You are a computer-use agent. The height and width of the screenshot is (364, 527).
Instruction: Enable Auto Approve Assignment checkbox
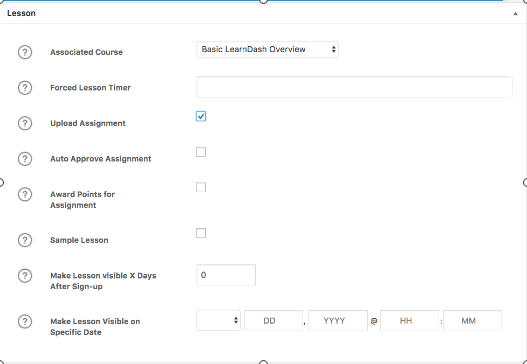coord(201,152)
